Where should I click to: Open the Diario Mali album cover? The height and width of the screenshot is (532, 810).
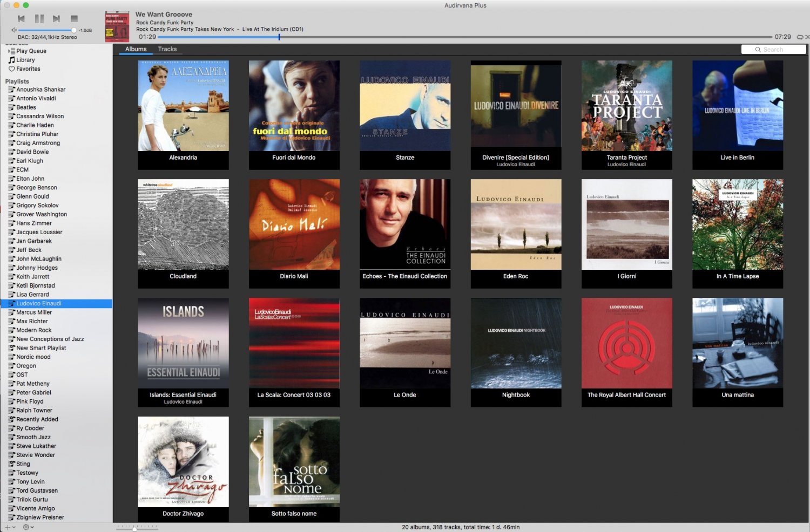[294, 224]
